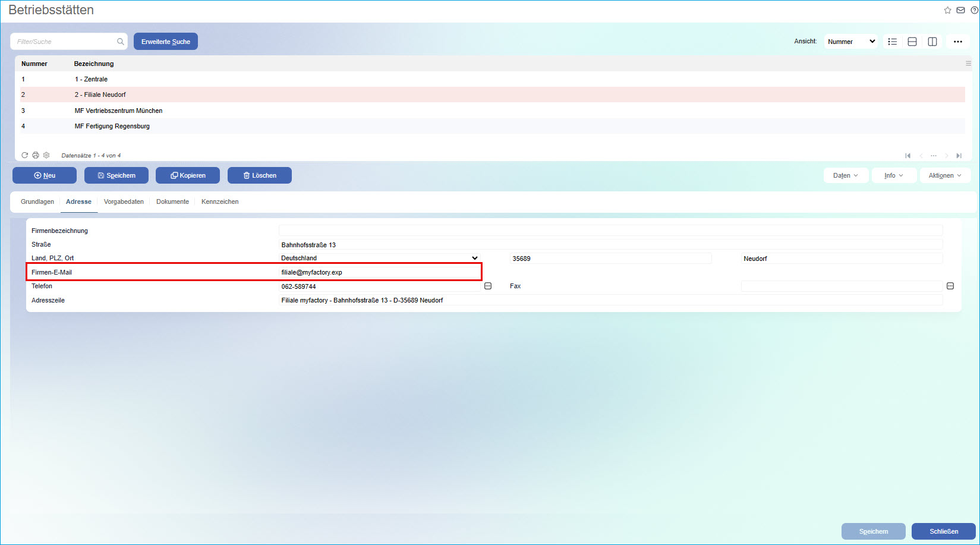Viewport: 980px width, 545px height.
Task: Select row MF Vertriebszentrum München
Action: tap(492, 111)
